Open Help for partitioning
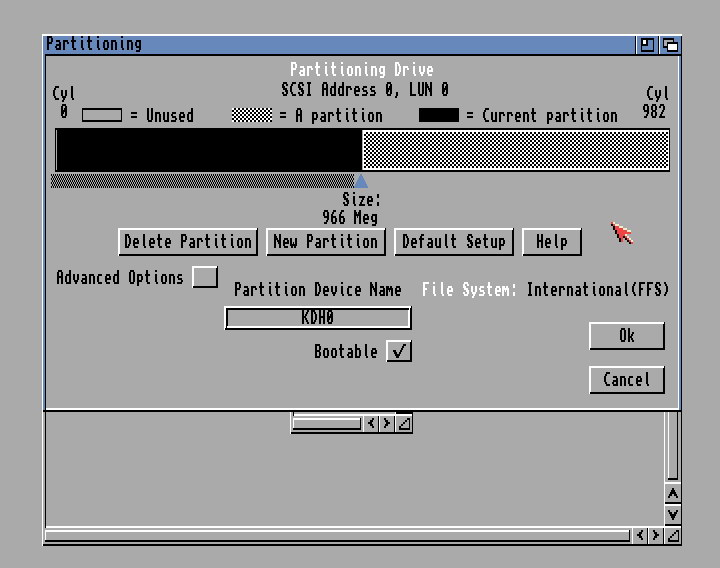 (x=551, y=242)
